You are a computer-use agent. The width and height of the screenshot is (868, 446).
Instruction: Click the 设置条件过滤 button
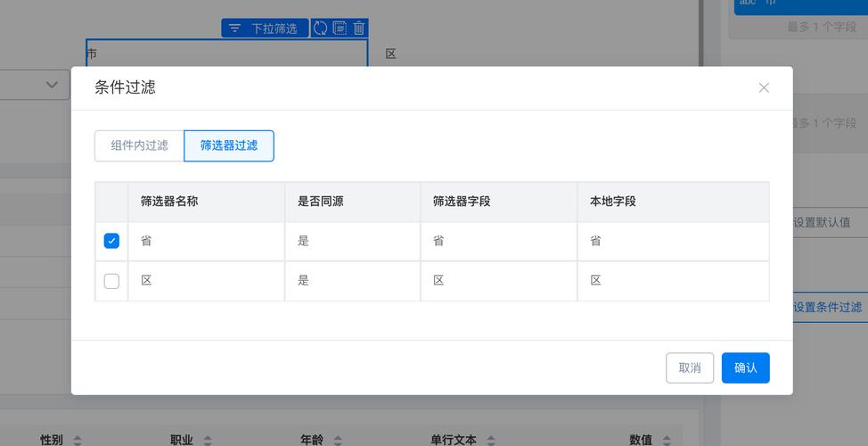tap(827, 307)
